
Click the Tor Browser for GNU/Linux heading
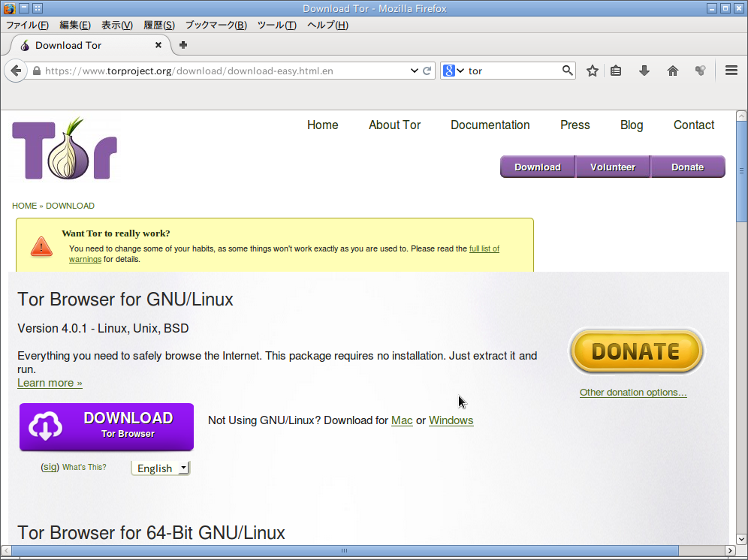tap(125, 300)
